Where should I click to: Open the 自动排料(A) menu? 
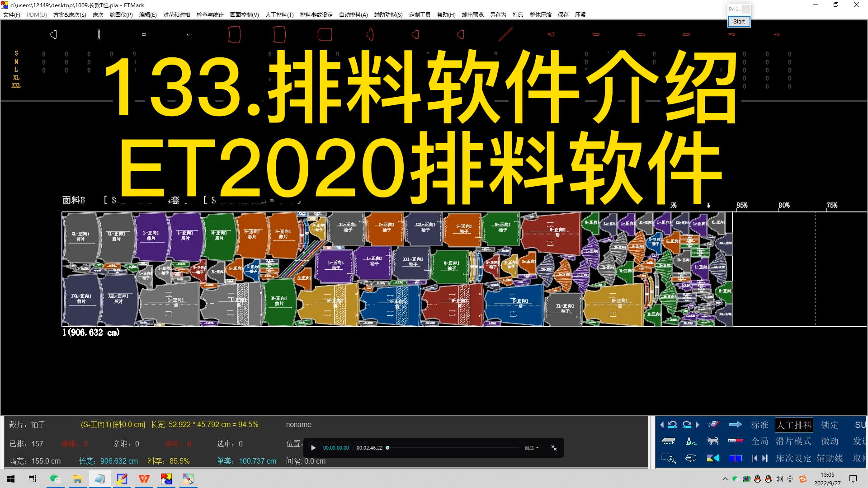coord(353,14)
